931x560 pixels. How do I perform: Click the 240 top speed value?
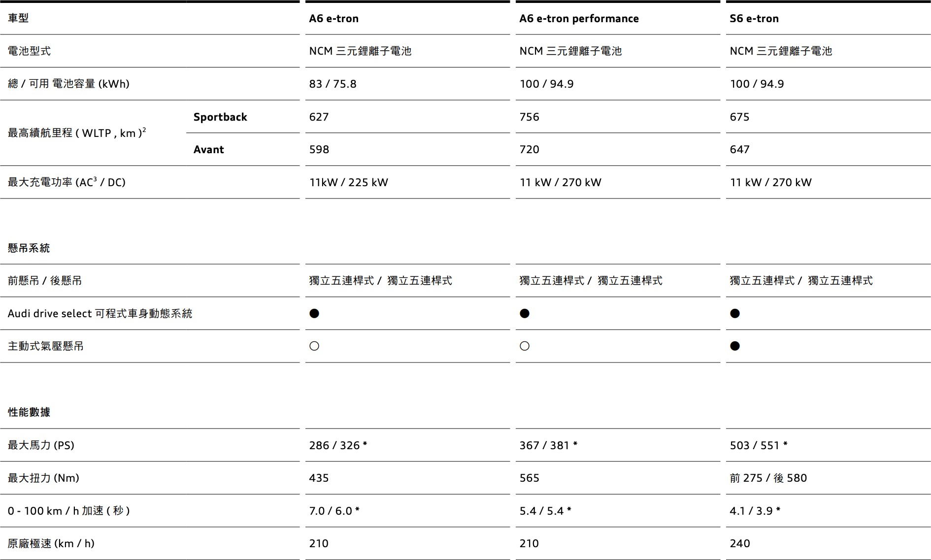click(x=740, y=544)
